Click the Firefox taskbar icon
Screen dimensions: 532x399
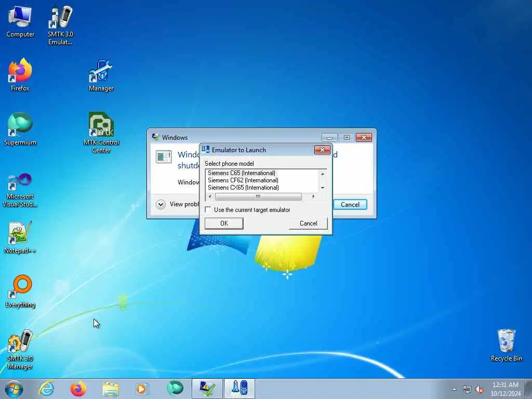[78, 389]
